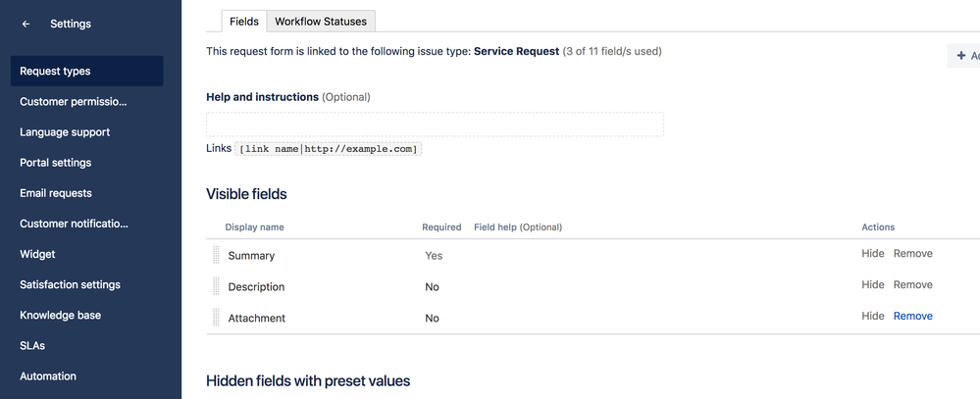Image resolution: width=980 pixels, height=399 pixels.
Task: Click the Description row drag handle
Action: pos(217,286)
